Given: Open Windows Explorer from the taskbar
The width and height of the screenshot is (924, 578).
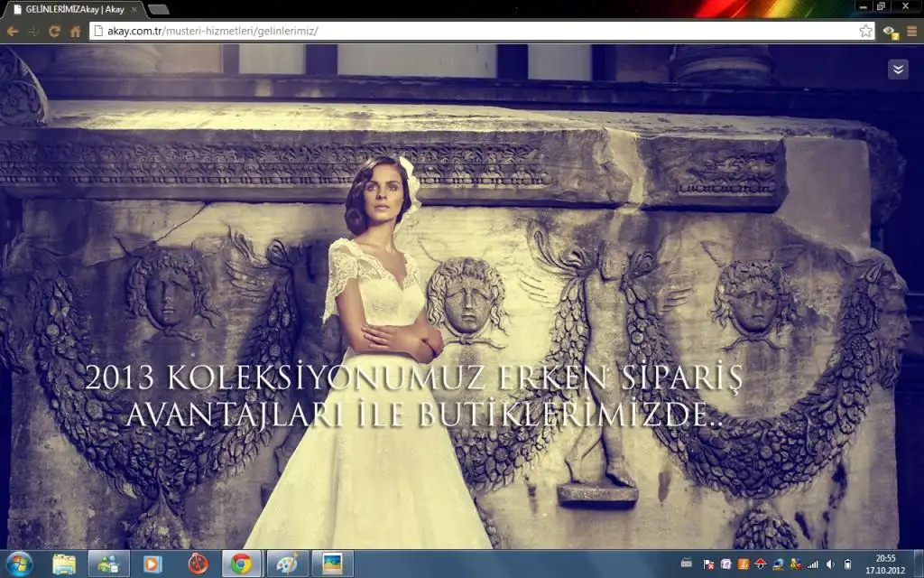Looking at the screenshot, I should point(64,564).
